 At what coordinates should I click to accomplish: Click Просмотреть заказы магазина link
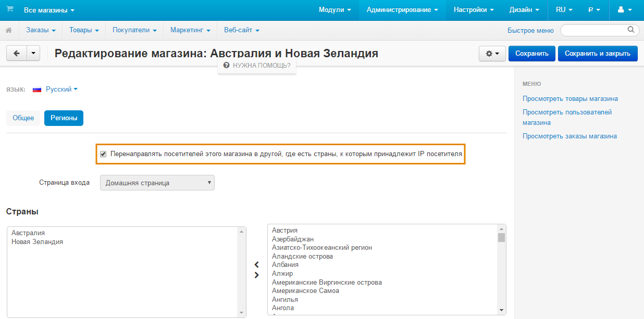coord(569,136)
